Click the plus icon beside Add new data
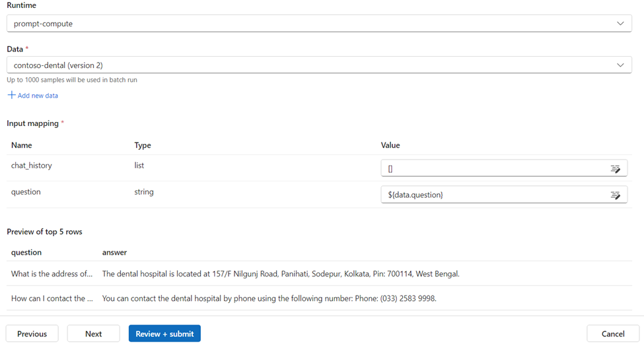This screenshot has width=644, height=345. click(x=11, y=95)
